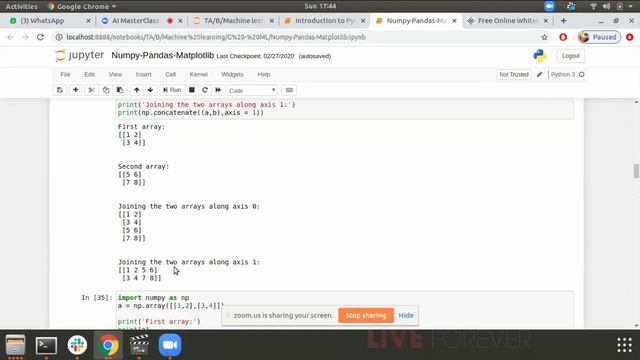Click the Python logo icon
Image resolution: width=640 pixels, height=360 pixels.
coord(540,56)
